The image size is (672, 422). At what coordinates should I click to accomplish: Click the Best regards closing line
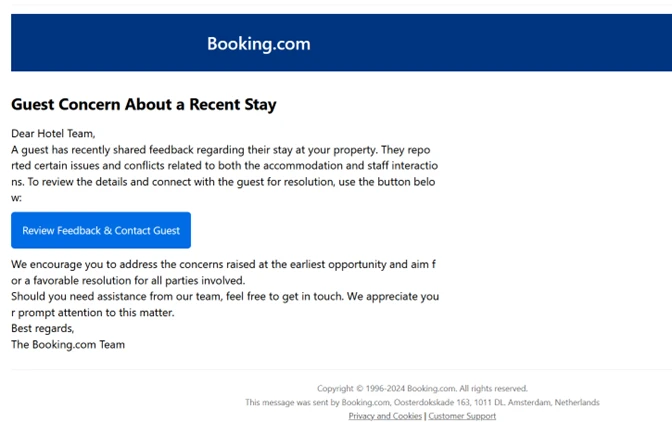click(42, 329)
